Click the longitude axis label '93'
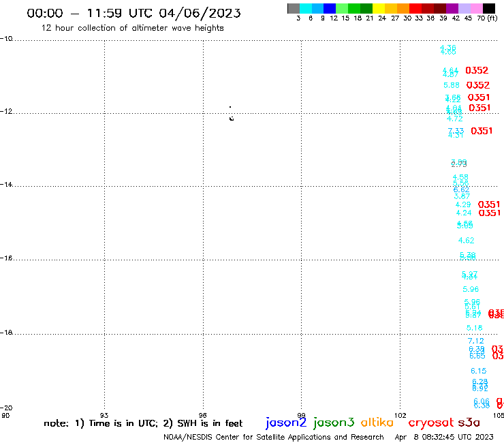The height and width of the screenshot is (443, 504). click(104, 415)
